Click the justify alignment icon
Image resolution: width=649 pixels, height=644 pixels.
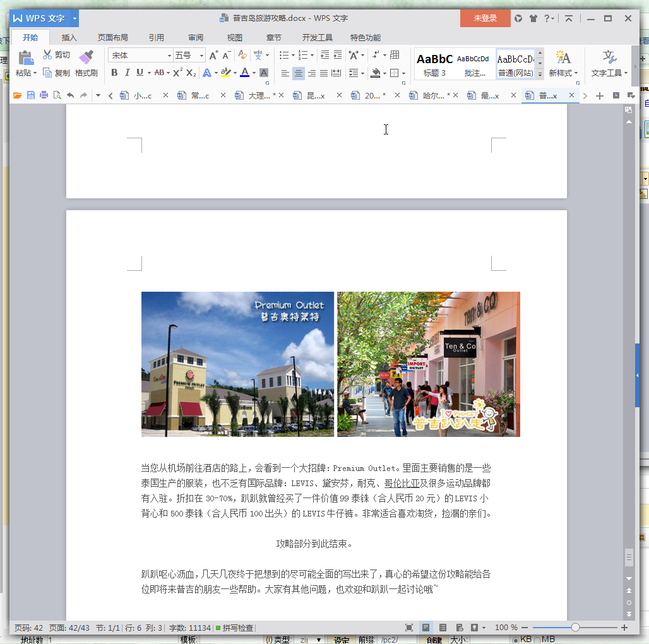[324, 73]
